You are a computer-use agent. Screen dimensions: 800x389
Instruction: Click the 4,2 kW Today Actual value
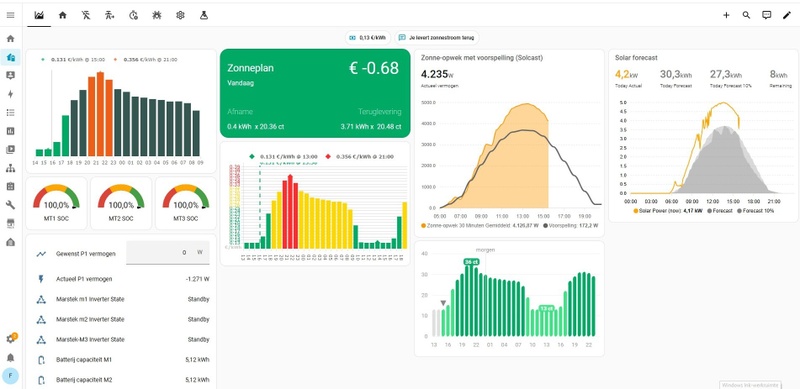(627, 75)
